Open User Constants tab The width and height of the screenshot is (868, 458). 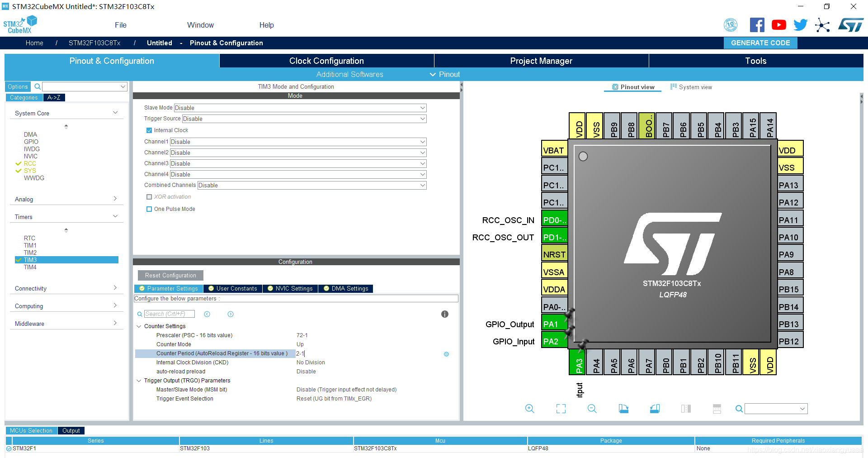click(233, 288)
